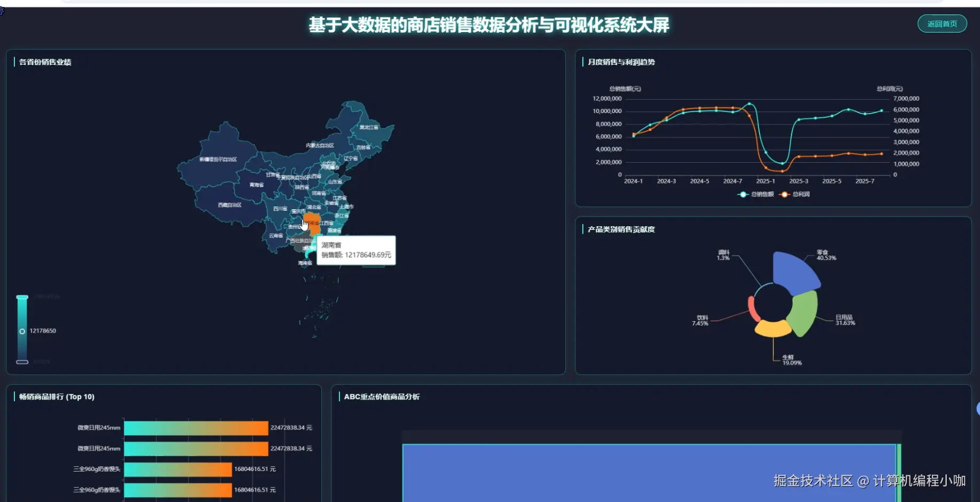Click the 7,000,000 right y-axis value

point(906,99)
